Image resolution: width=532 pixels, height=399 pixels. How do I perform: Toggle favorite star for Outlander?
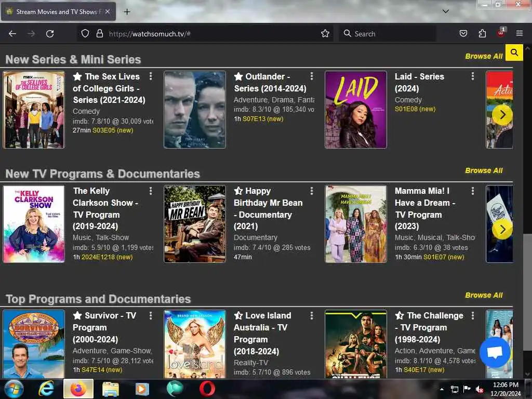coord(238,77)
